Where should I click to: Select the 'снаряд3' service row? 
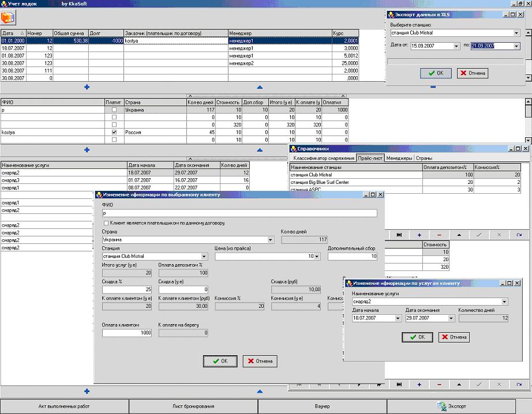pyautogui.click(x=125, y=180)
